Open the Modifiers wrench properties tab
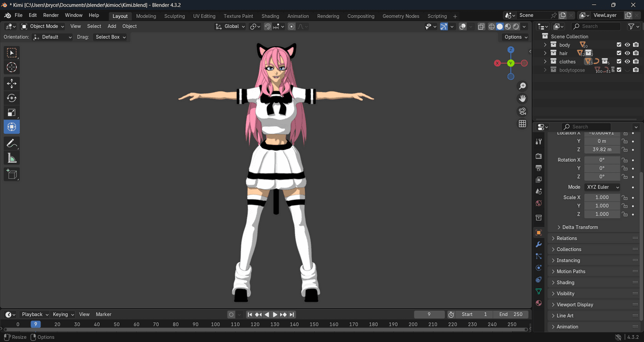Image resolution: width=644 pixels, height=342 pixels. [x=539, y=244]
